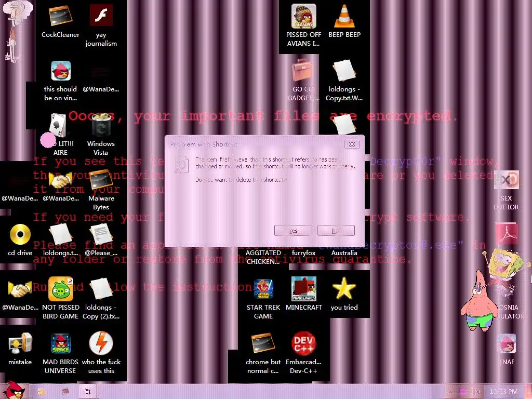Launch the 'Malware Bytes' shortcut

point(101,180)
